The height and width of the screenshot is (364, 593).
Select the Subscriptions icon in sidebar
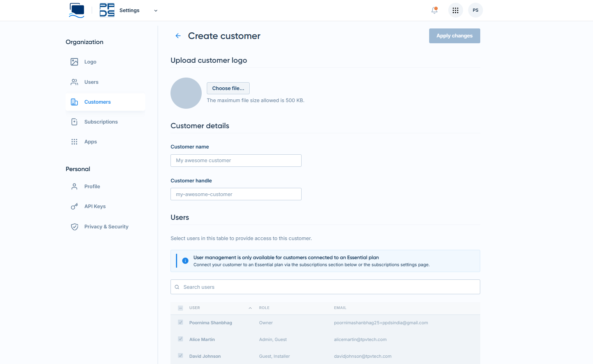point(74,122)
